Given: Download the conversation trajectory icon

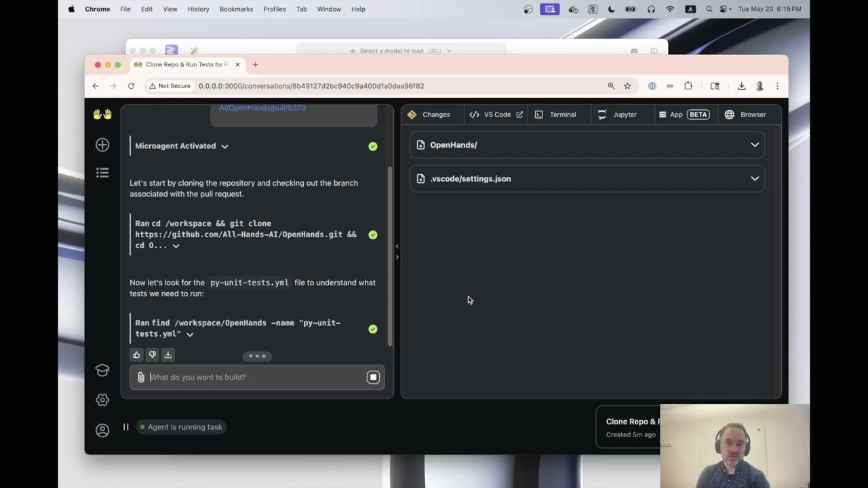Looking at the screenshot, I should click(x=167, y=354).
